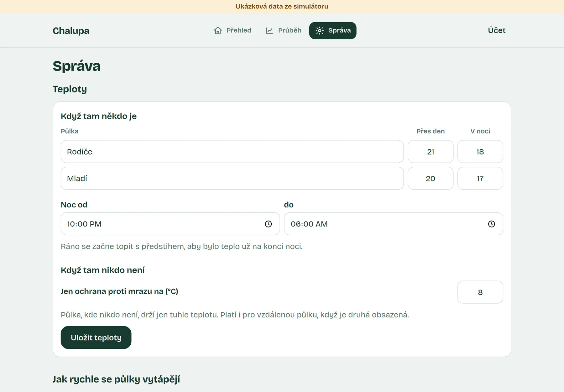Click the Rodiče night temperature 18
564x392 pixels.
click(x=480, y=152)
